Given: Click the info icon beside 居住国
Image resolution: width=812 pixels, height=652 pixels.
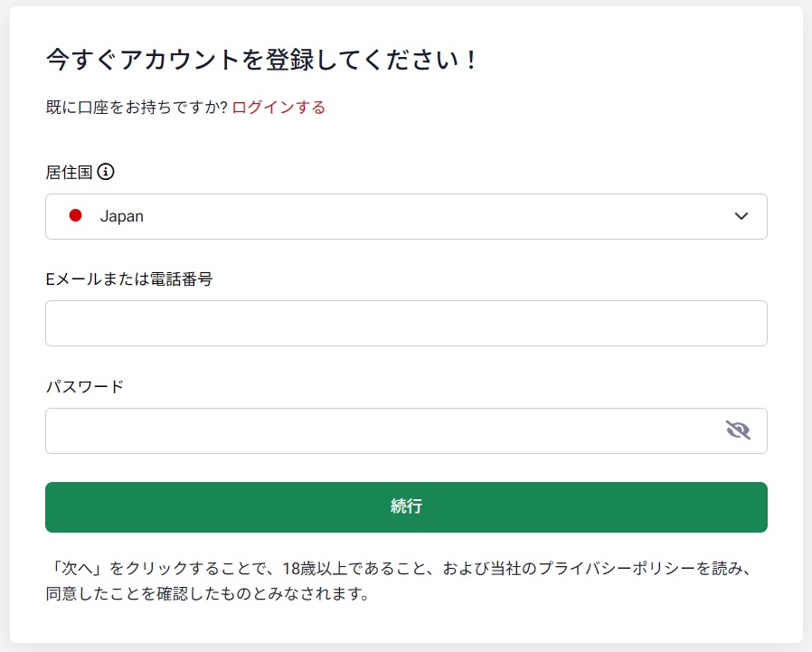Looking at the screenshot, I should [x=106, y=172].
